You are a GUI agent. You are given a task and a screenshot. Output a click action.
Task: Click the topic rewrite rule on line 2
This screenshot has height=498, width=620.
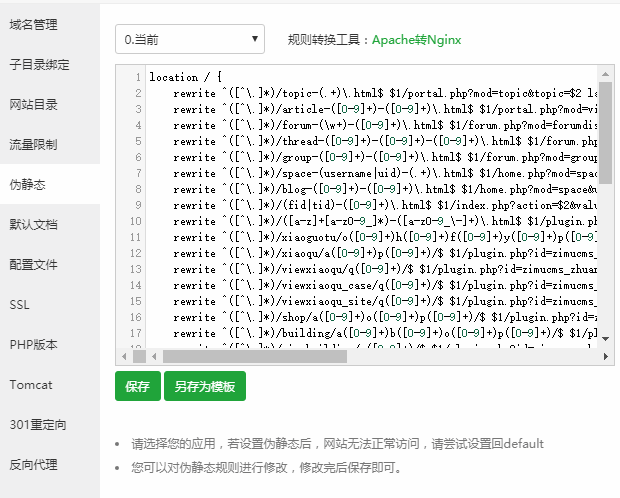385,93
